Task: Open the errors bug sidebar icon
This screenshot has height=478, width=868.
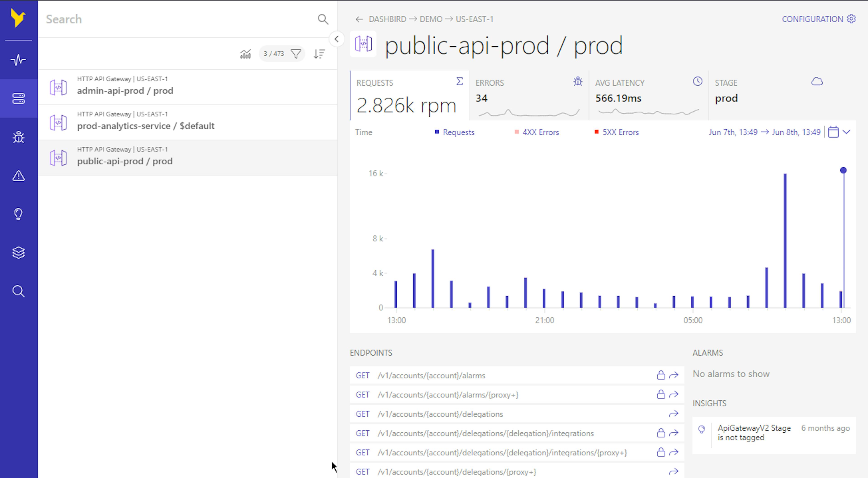Action: point(19,137)
